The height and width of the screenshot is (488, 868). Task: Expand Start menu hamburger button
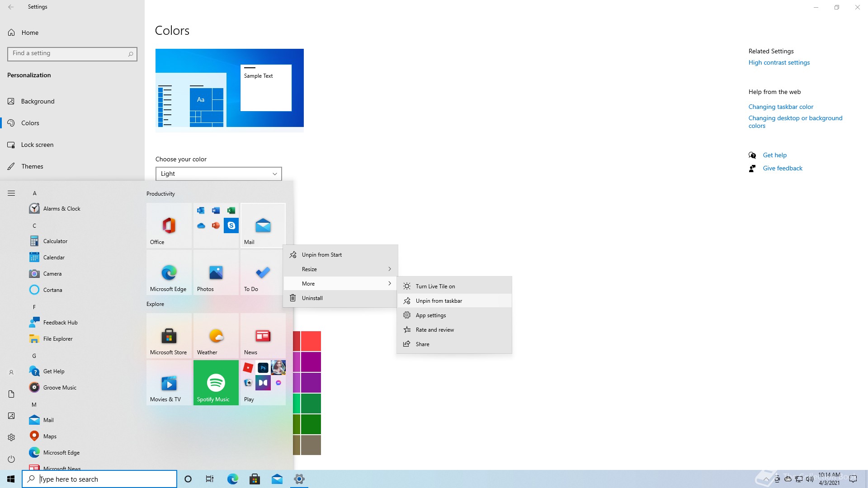[x=11, y=193]
